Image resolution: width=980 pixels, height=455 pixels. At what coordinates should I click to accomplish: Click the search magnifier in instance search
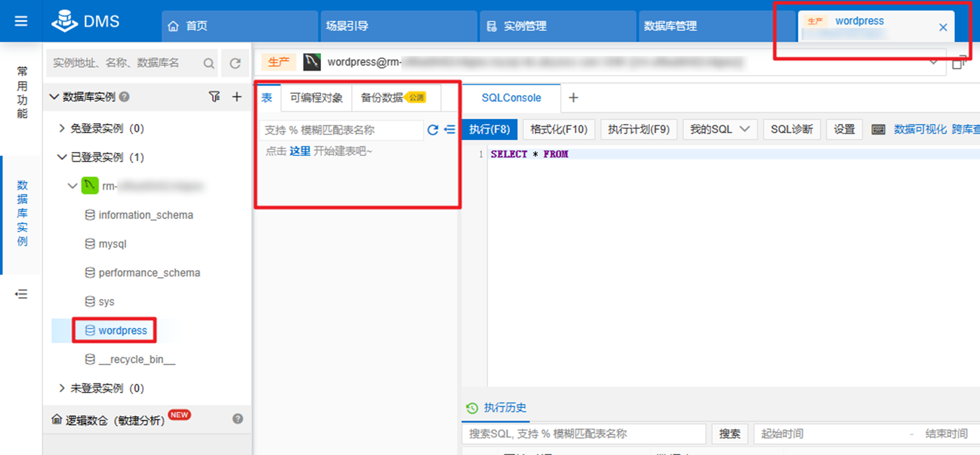(208, 63)
